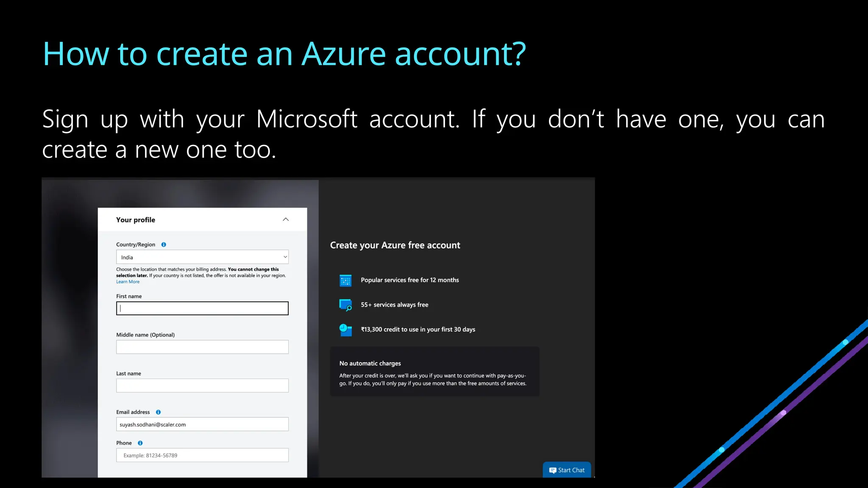Image resolution: width=868 pixels, height=488 pixels.
Task: Click the Country/Region label
Action: point(136,245)
